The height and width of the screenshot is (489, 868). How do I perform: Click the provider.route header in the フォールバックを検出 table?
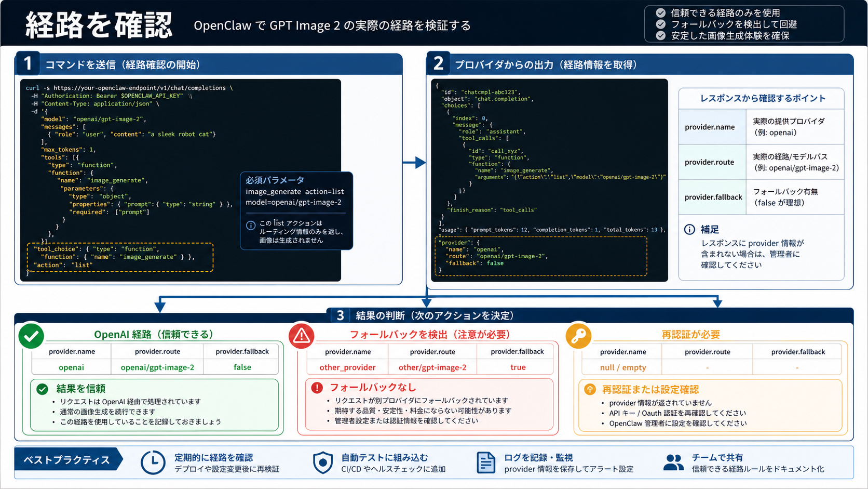pyautogui.click(x=432, y=352)
